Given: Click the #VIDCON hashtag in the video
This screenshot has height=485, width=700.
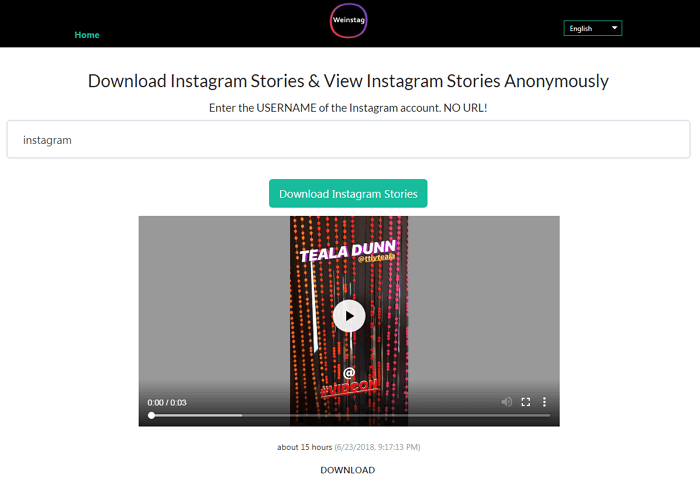Looking at the screenshot, I should [350, 387].
